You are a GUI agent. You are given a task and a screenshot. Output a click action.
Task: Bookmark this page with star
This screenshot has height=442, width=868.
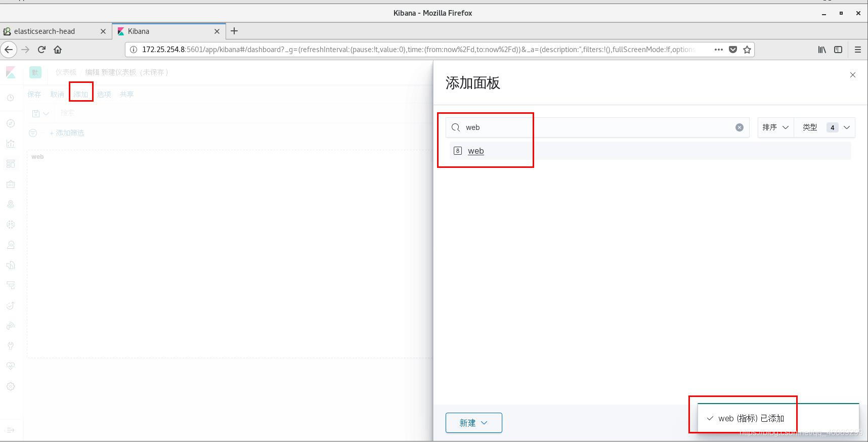747,50
